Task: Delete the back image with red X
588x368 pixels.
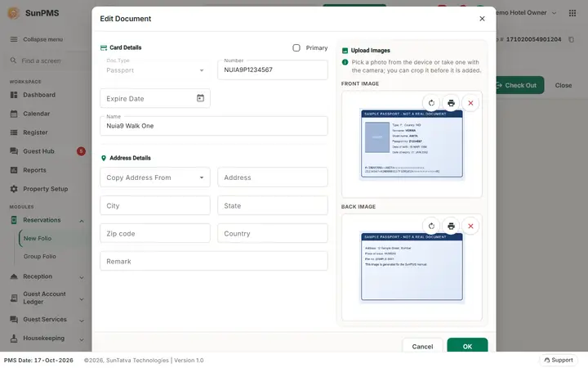Action: [x=470, y=226]
